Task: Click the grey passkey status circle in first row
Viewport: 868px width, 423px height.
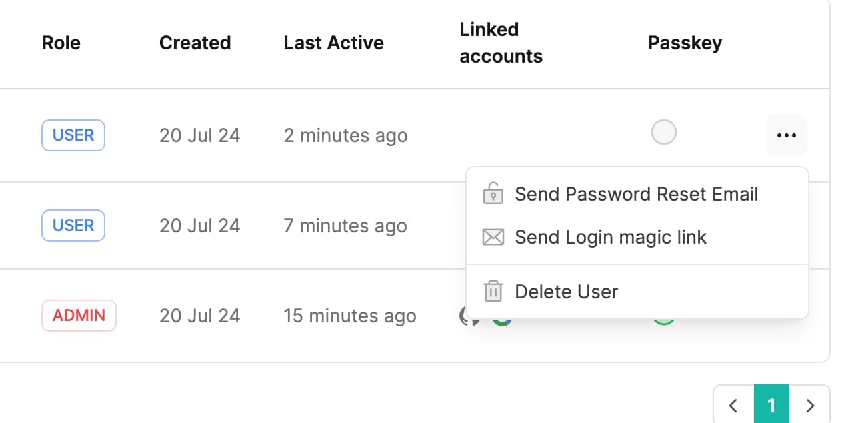Action: tap(663, 132)
